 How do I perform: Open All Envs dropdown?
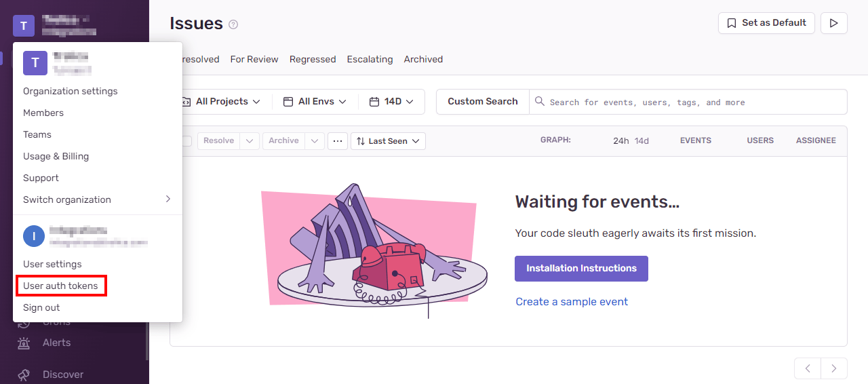point(315,101)
